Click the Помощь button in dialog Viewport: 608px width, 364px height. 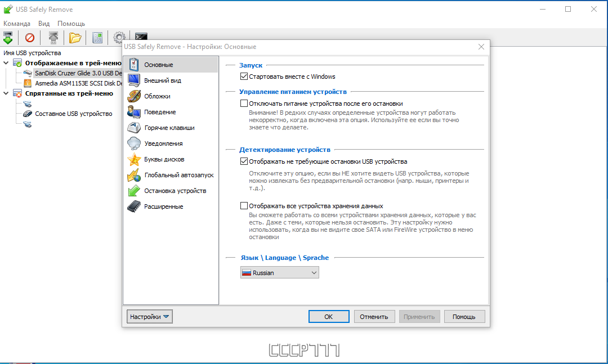point(464,317)
